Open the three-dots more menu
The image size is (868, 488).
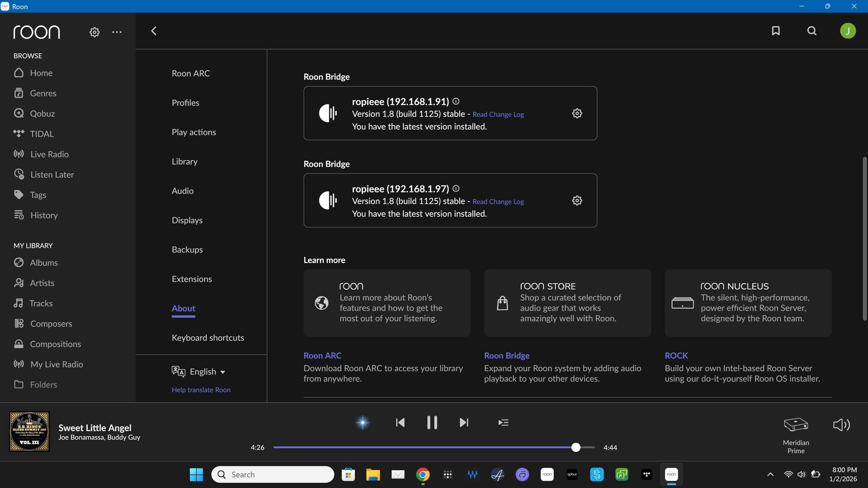click(117, 32)
